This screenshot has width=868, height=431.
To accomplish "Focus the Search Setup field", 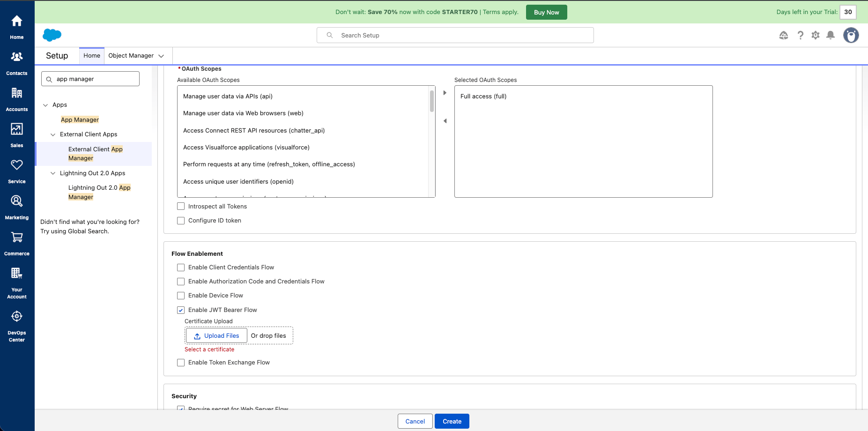I will pos(455,35).
